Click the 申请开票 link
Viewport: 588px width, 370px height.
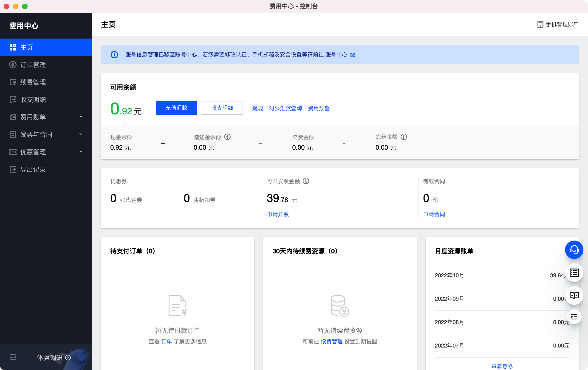[278, 214]
